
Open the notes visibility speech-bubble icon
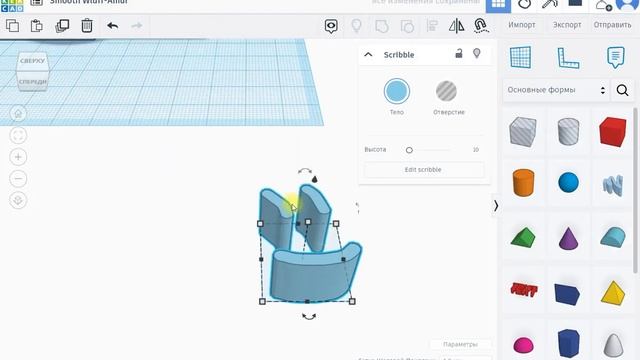(x=331, y=26)
